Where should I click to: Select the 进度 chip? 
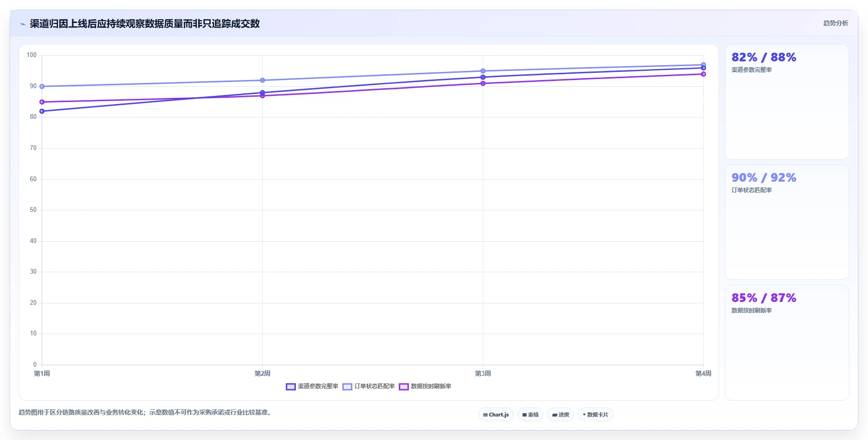click(x=561, y=415)
